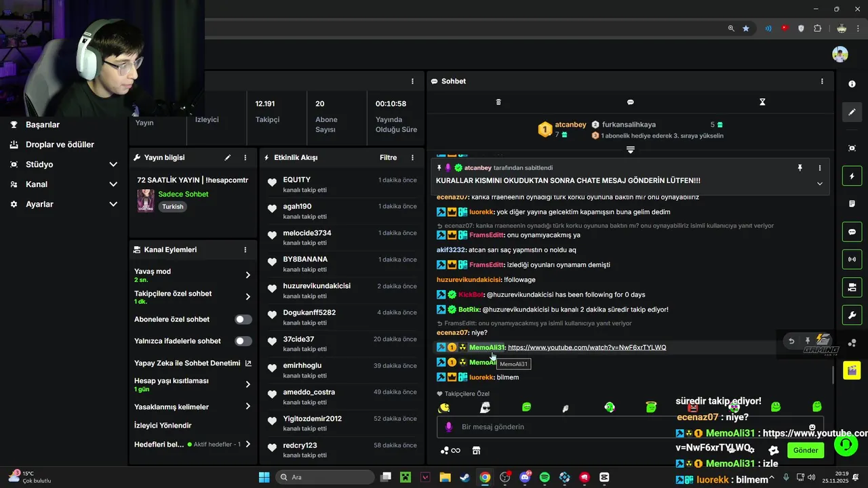868x488 pixels.
Task: Expand the Kanal sidebar section
Action: coord(64,184)
